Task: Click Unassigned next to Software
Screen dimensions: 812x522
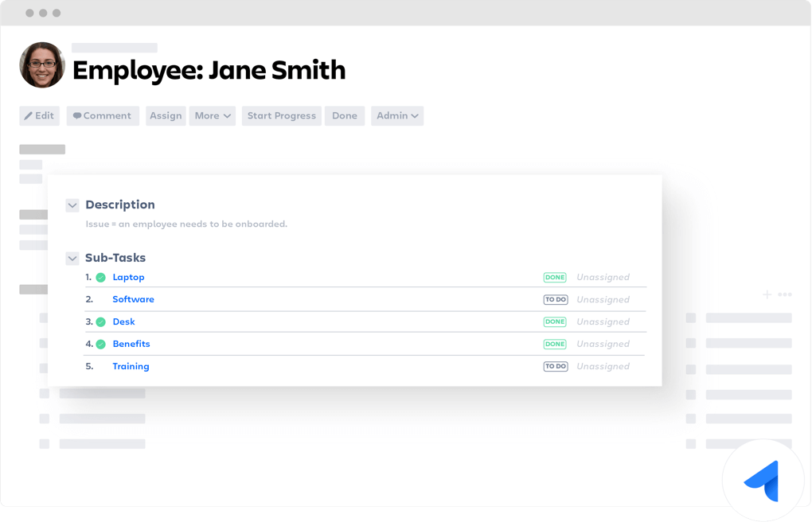Action: point(603,299)
